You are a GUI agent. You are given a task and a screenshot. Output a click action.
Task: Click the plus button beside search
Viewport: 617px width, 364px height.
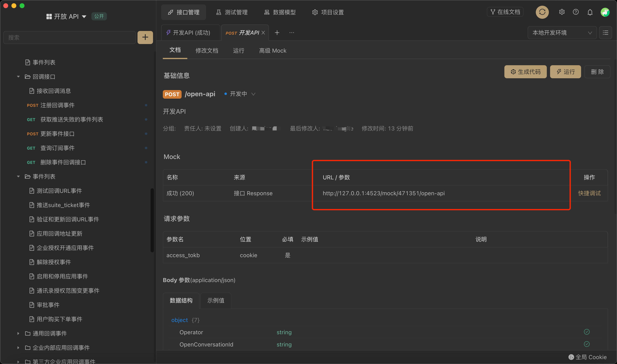coord(145,37)
